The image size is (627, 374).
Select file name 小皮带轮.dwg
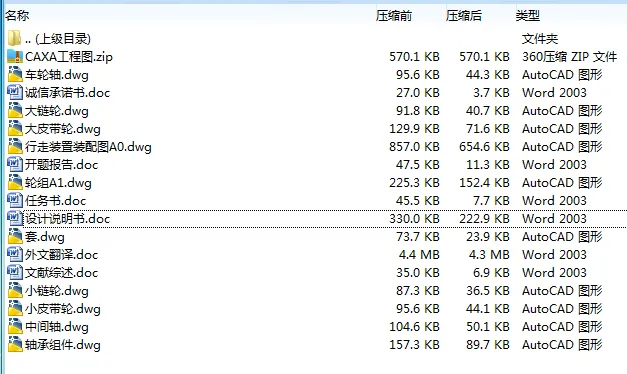63,309
